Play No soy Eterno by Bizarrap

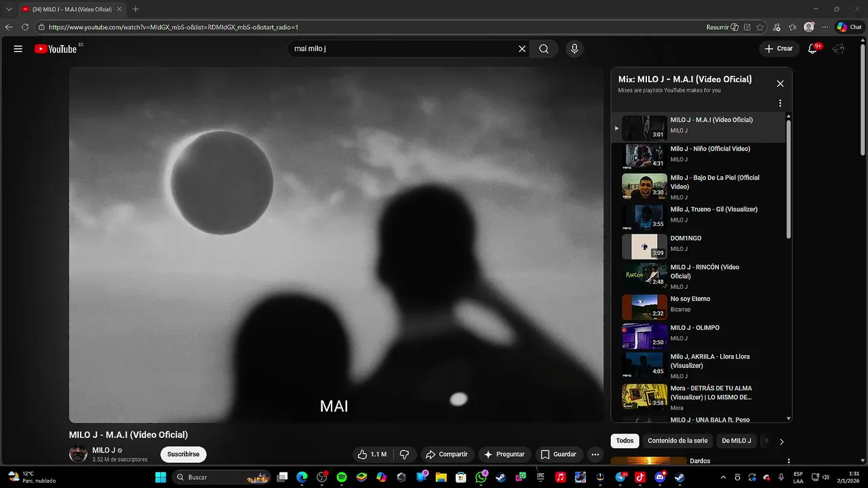point(698,306)
